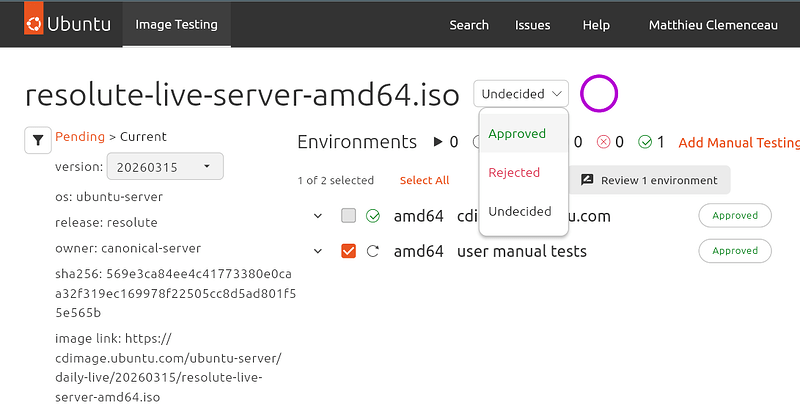The height and width of the screenshot is (410, 800).
Task: Click Approved badge on user manual tests row
Action: point(735,251)
